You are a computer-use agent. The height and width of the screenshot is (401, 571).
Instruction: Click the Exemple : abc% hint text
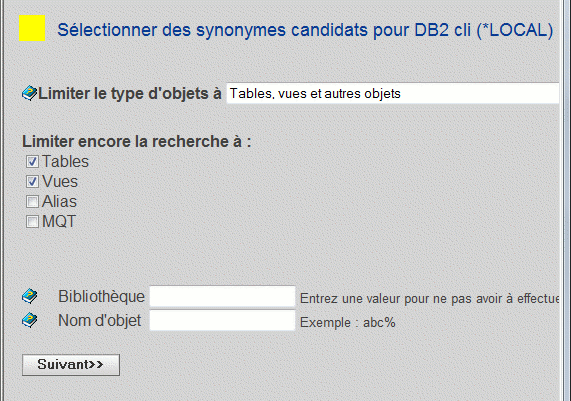pos(347,323)
